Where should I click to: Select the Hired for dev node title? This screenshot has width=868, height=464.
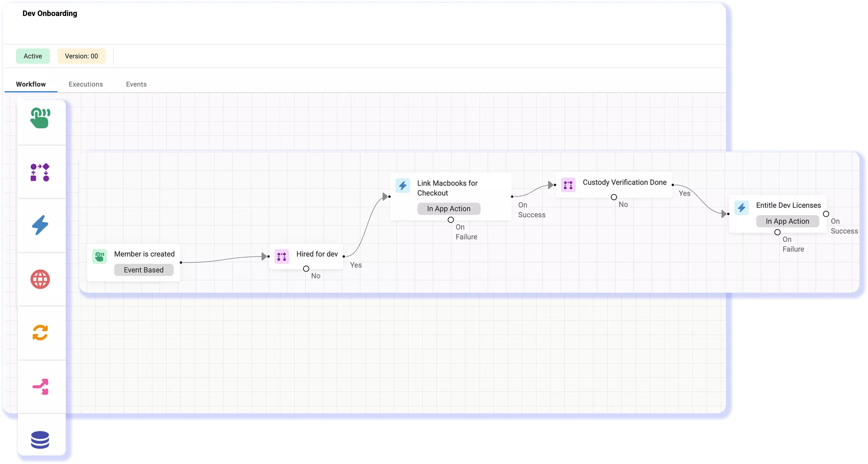click(x=317, y=254)
